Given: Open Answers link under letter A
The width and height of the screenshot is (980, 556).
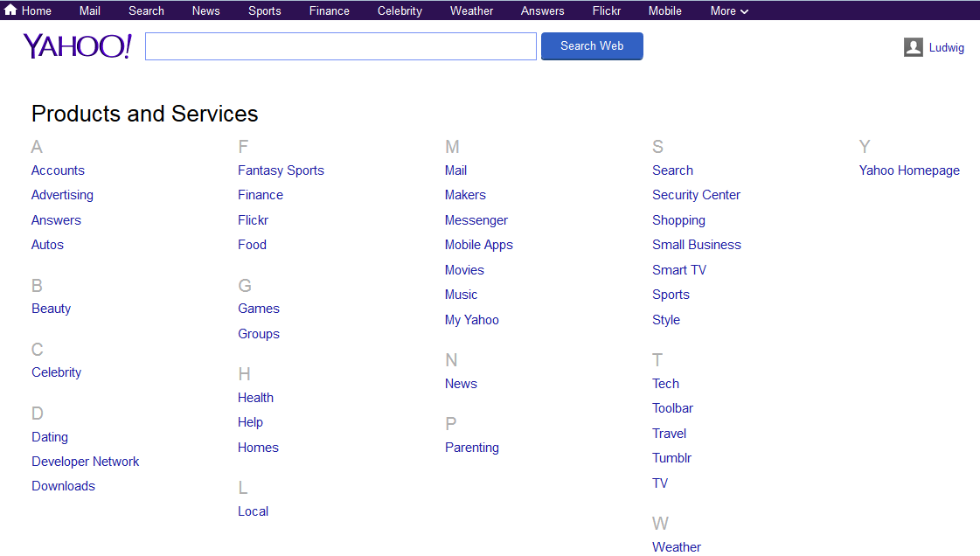Looking at the screenshot, I should [56, 220].
